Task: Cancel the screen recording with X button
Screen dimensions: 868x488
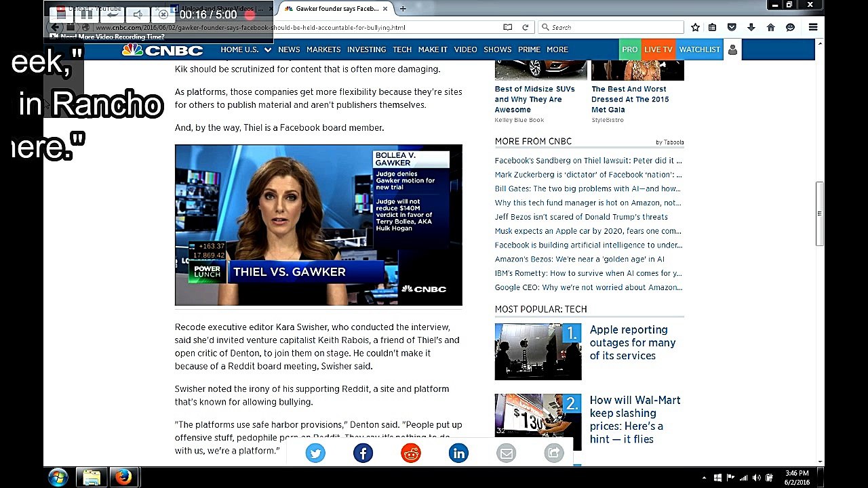Action: 163,14
